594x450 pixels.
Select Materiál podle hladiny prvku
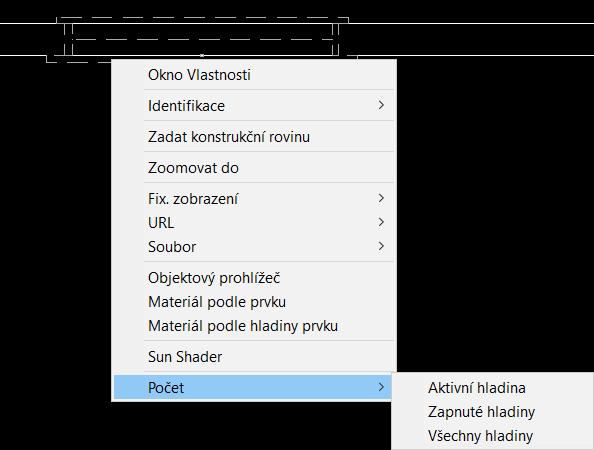click(x=254, y=326)
